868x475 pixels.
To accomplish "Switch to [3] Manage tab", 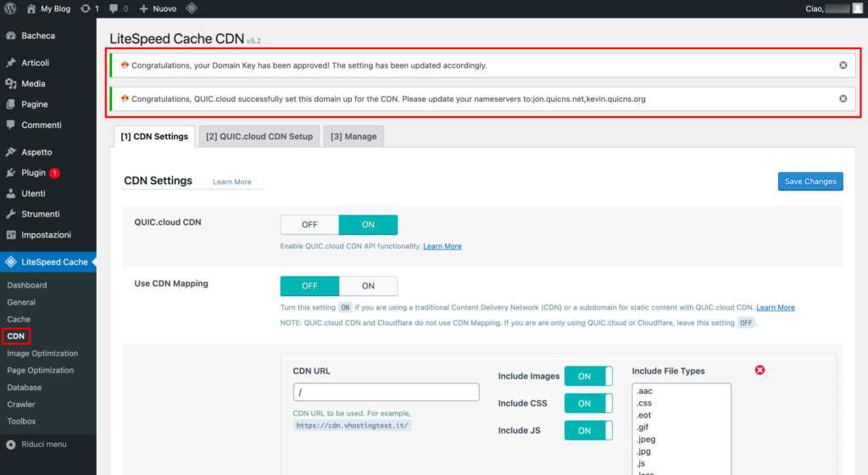I will [353, 137].
